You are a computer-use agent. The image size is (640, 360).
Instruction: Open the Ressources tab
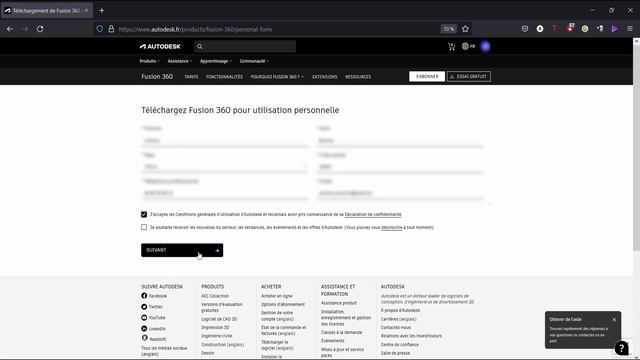[x=358, y=77]
